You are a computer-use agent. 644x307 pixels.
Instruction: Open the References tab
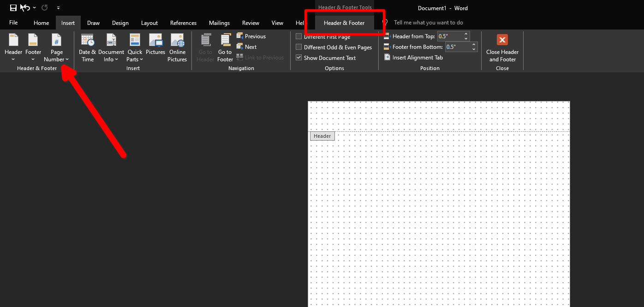click(x=183, y=23)
